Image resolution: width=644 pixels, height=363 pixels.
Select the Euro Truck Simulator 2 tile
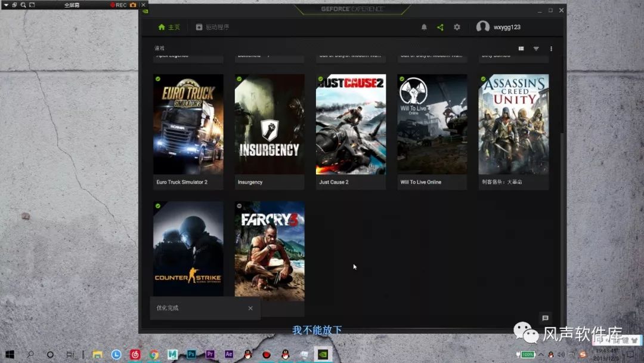point(188,124)
